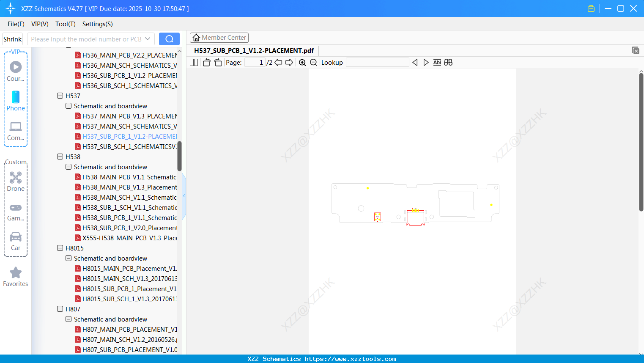Image resolution: width=644 pixels, height=363 pixels.
Task: Rotate the PDF page clockwise
Action: [217, 62]
